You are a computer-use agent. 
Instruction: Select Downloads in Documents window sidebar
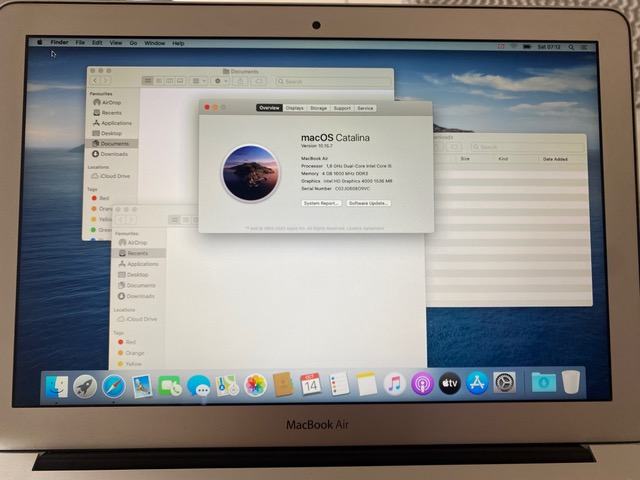(110, 154)
